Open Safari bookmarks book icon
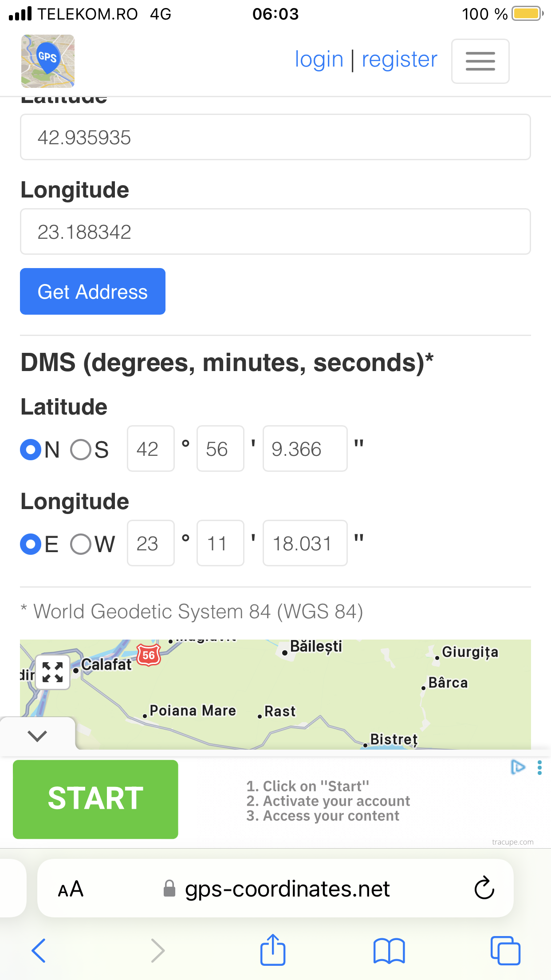 [389, 951]
